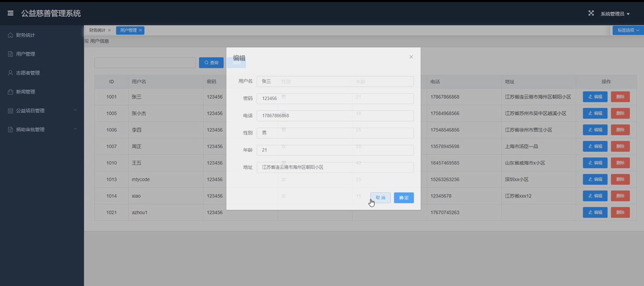Open 志愿者管理 in the sidebar
644x286 pixels.
coord(28,73)
